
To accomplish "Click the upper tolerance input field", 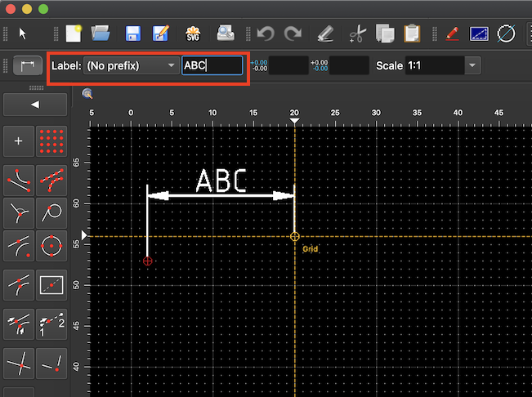I will click(288, 65).
